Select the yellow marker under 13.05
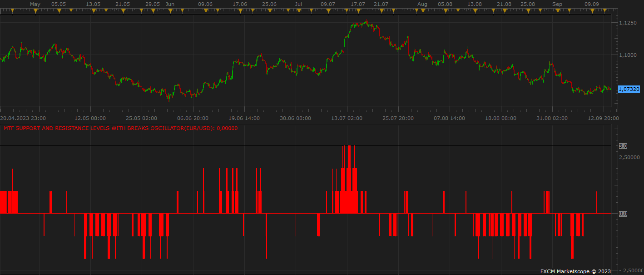The width and height of the screenshot is (644, 275). tap(94, 10)
